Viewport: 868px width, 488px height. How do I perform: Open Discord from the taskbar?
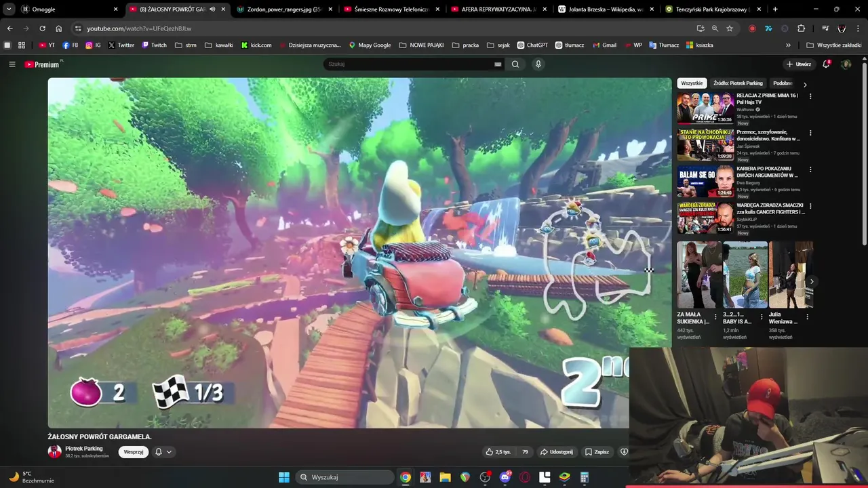pyautogui.click(x=505, y=477)
